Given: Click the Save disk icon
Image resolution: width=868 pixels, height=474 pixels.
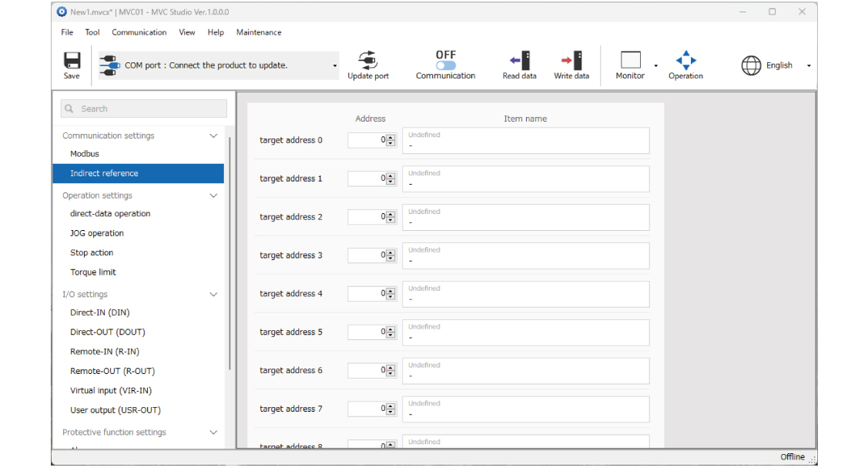Looking at the screenshot, I should point(72,60).
